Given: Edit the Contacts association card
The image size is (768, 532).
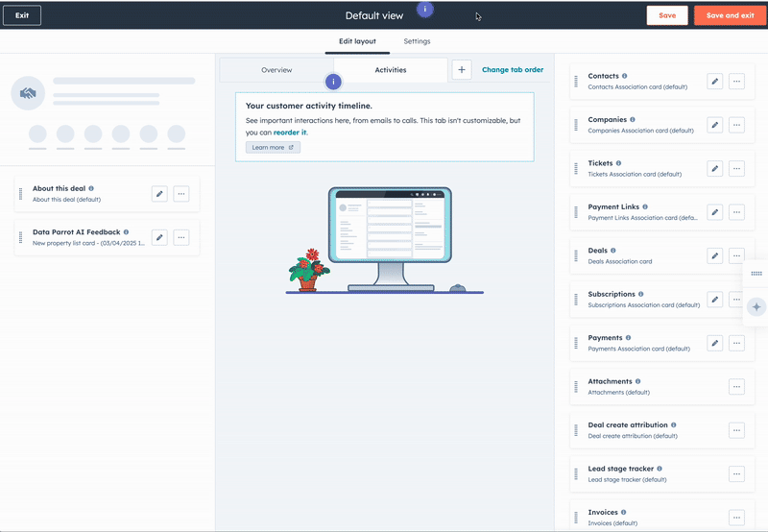Looking at the screenshot, I should coord(714,82).
